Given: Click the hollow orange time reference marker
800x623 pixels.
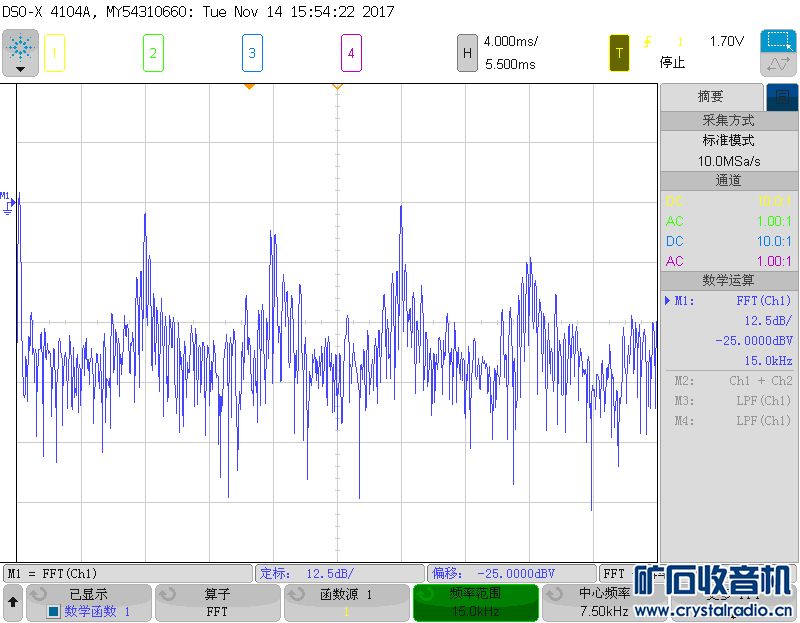Looking at the screenshot, I should (x=337, y=87).
